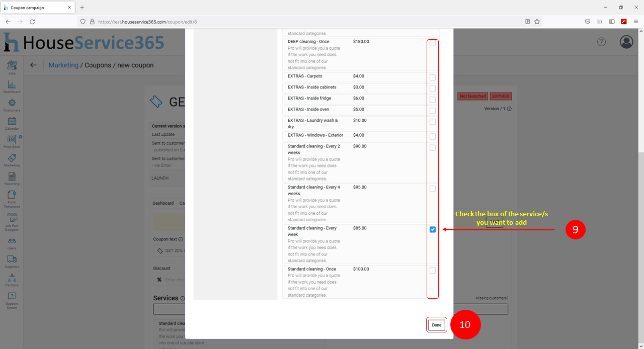Check the DEEP cleaning - Once box

(x=433, y=43)
